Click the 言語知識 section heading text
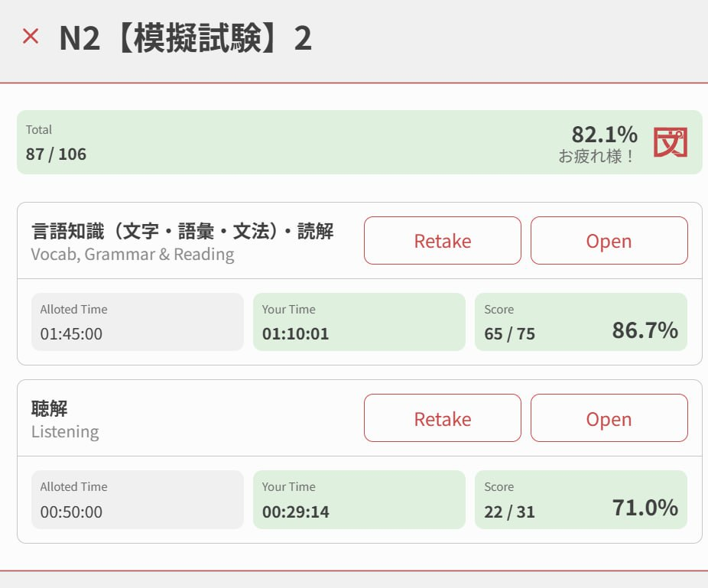Viewport: 708px width, 588px height. [x=183, y=231]
